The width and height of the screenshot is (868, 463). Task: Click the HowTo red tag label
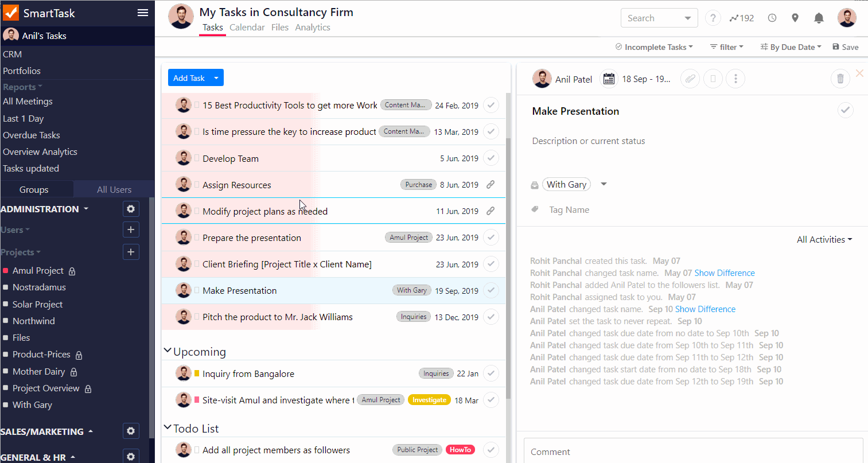coord(460,450)
